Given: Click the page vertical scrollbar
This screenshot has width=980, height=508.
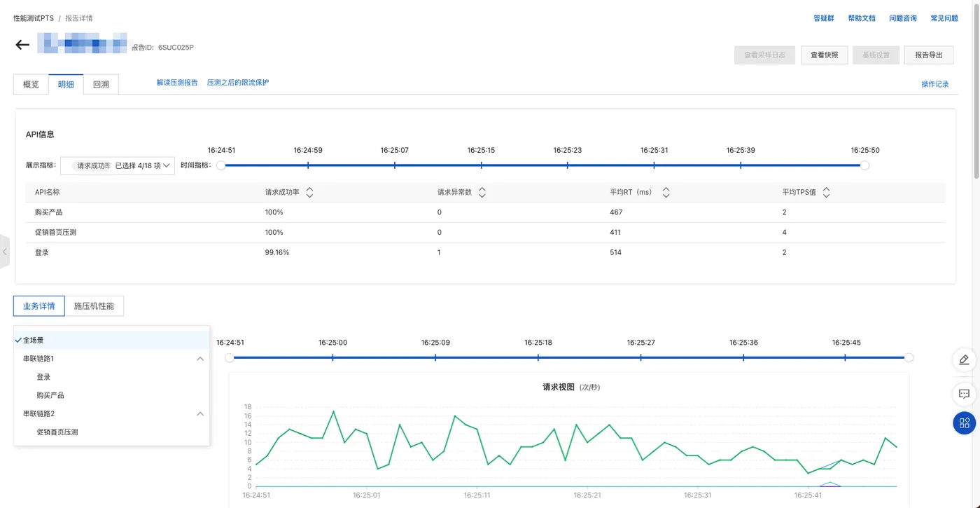Looking at the screenshot, I should (976, 91).
